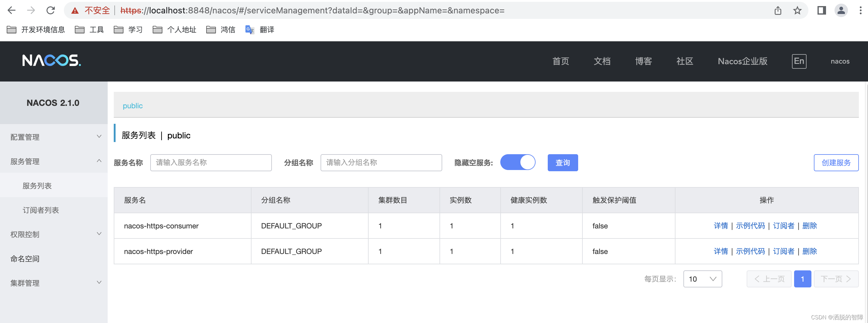Screen dimensions: 868x323
Task: Open the Chrome three-dot menu
Action: point(860,10)
